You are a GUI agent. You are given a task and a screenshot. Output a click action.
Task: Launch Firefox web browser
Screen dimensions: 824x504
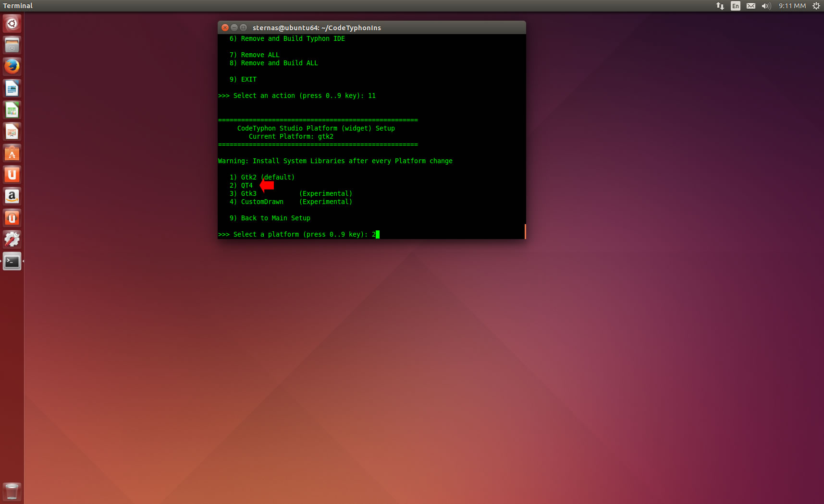coord(12,67)
